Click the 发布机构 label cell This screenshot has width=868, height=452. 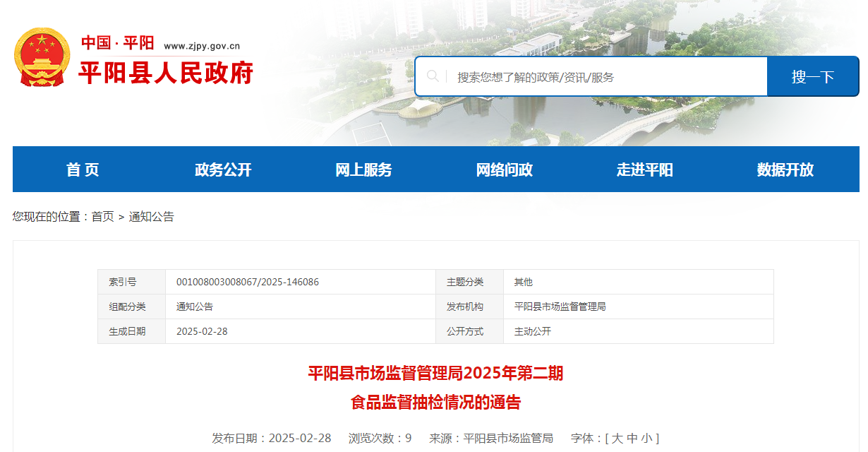(x=470, y=307)
